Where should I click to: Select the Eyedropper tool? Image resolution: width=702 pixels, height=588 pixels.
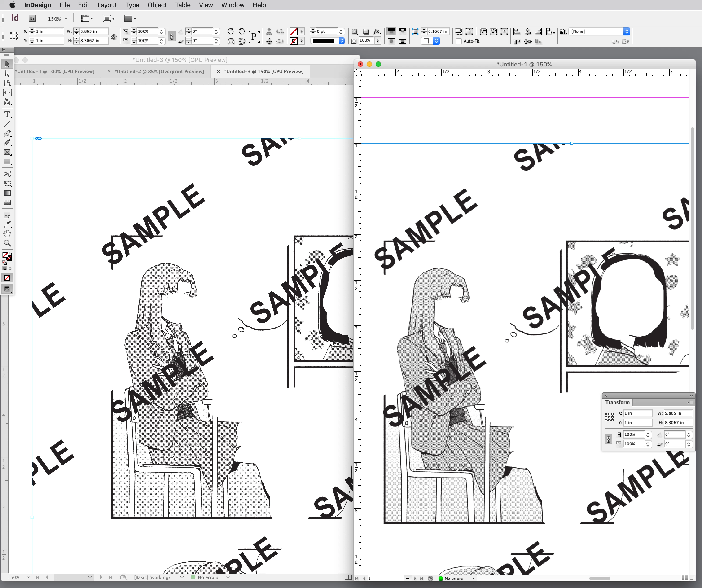point(7,224)
